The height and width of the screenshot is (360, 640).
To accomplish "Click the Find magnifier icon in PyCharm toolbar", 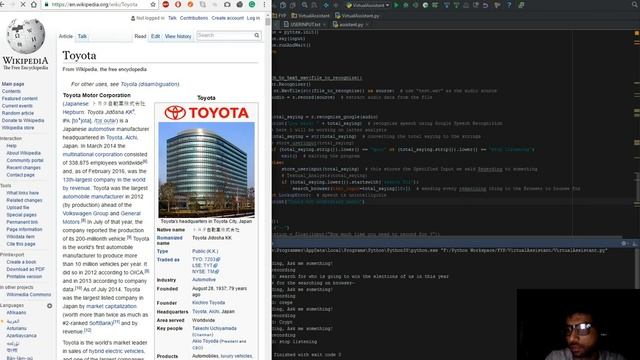I will tap(304, 5).
